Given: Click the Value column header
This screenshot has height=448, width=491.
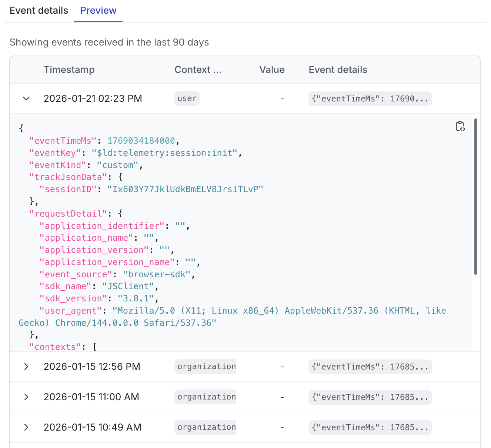Looking at the screenshot, I should click(272, 70).
